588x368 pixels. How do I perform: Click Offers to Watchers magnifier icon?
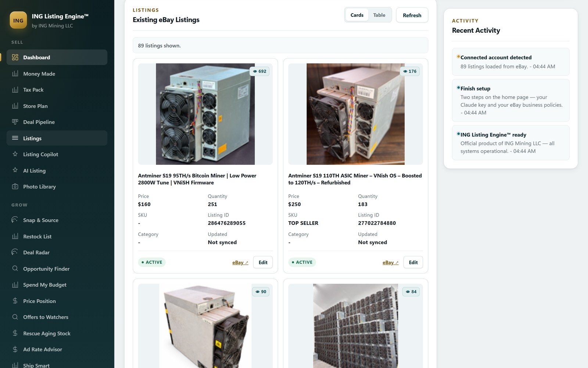coord(15,317)
